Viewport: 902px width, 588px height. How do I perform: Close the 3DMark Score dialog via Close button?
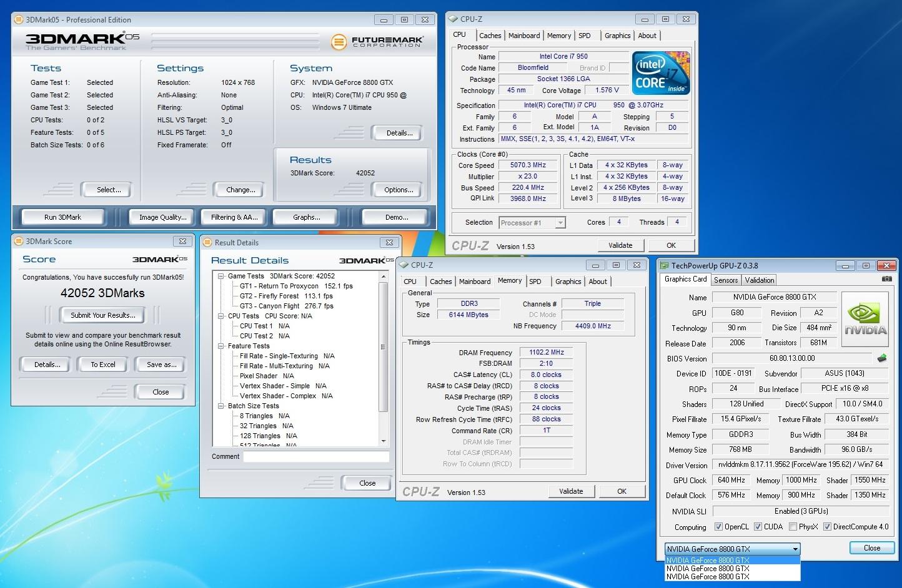[x=161, y=392]
